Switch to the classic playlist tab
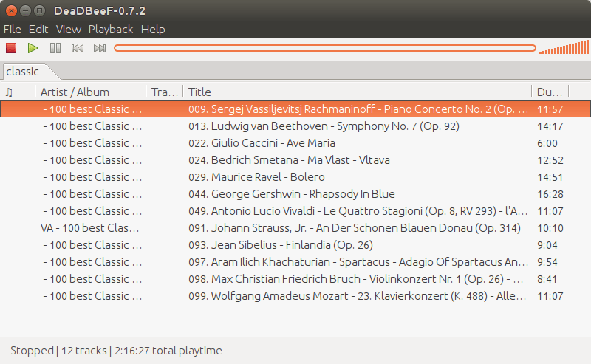The height and width of the screenshot is (364, 591). [23, 72]
